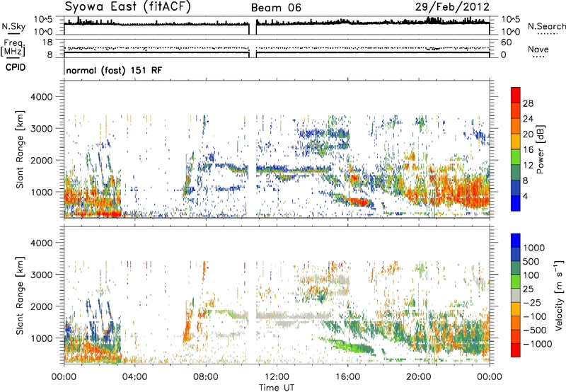Screen dimensions: 566x392
Task: Click the "16:00" time axis tick label
Action: pyautogui.click(x=347, y=377)
